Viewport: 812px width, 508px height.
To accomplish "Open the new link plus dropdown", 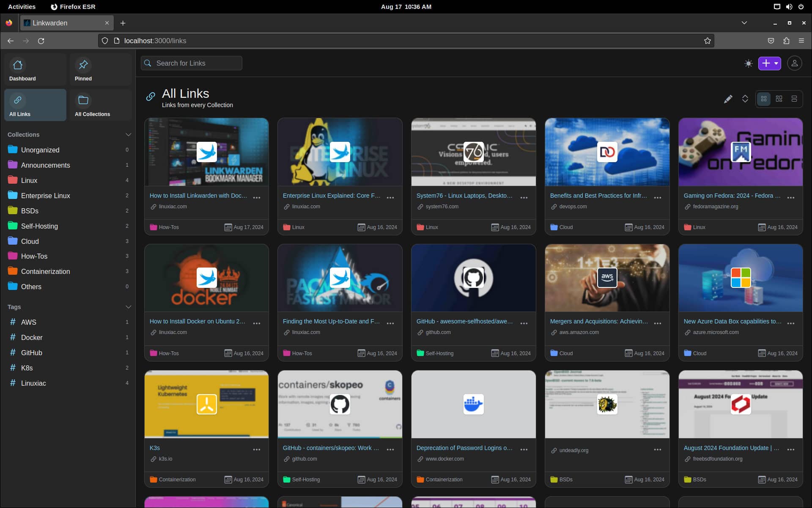I will click(769, 63).
